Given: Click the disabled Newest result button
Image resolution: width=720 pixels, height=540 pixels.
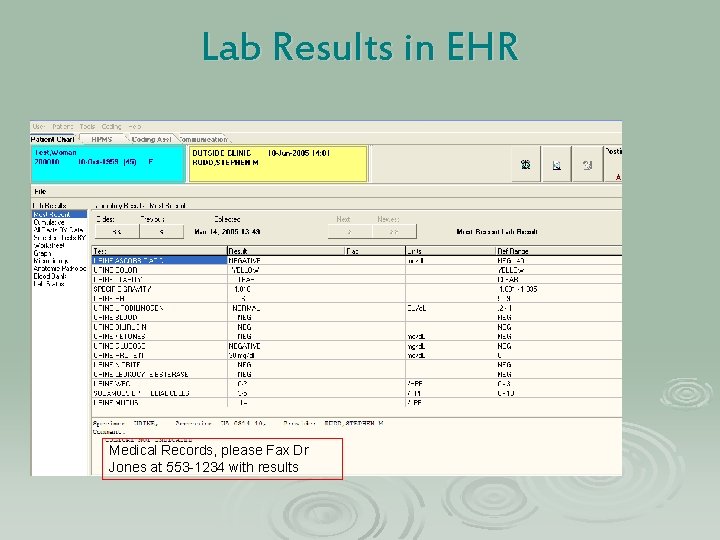Looking at the screenshot, I should [x=394, y=232].
